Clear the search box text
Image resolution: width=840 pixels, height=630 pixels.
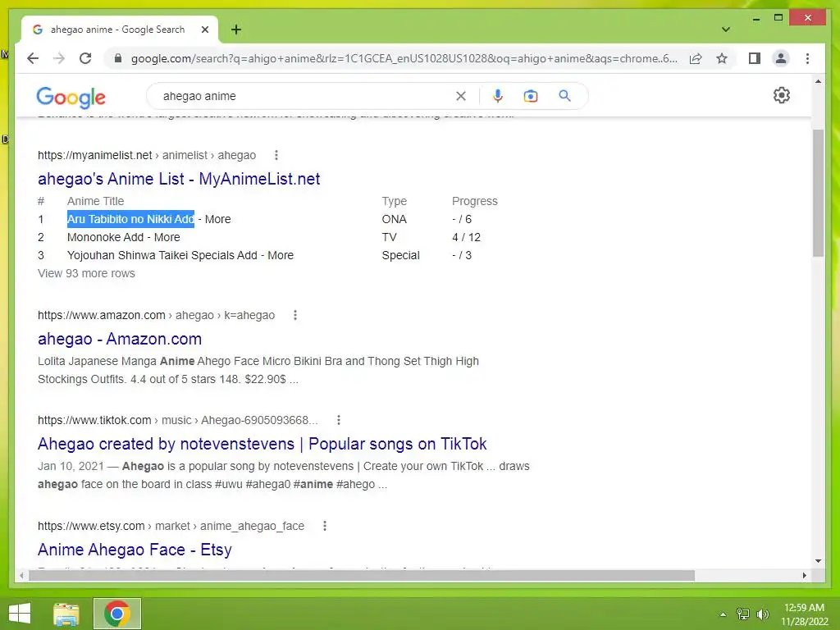[461, 96]
